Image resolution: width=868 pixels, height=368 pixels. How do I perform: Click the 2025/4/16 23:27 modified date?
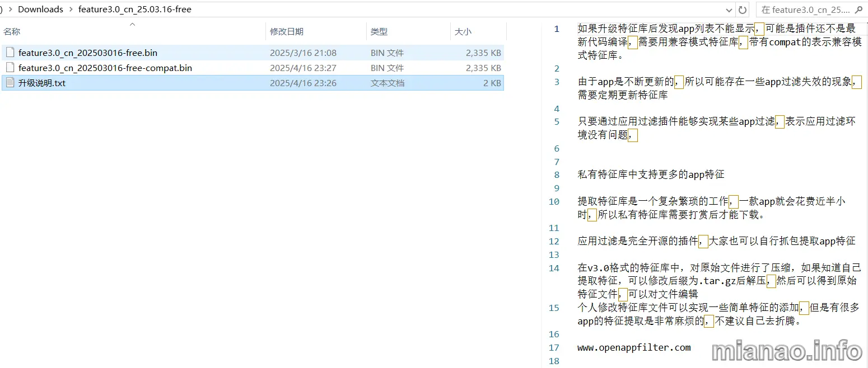click(303, 68)
